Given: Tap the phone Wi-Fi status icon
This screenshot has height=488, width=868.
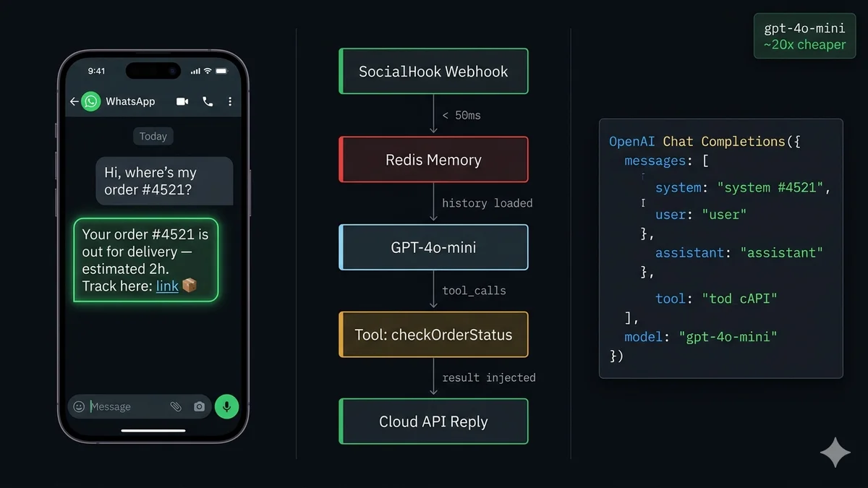Looking at the screenshot, I should click(208, 71).
